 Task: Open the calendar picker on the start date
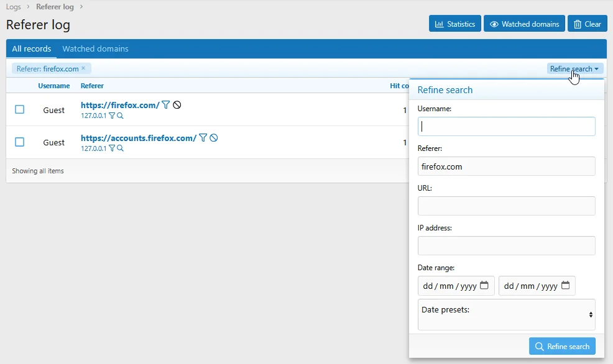(x=484, y=286)
